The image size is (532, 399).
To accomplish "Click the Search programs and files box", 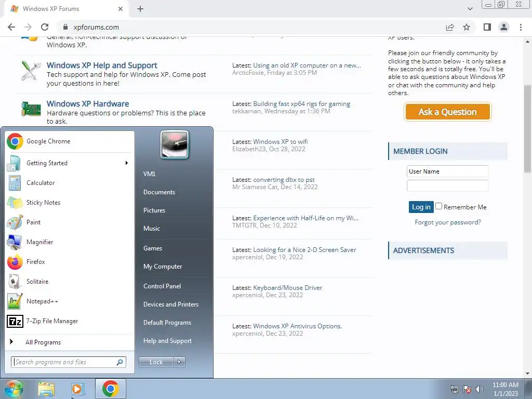I will point(69,362).
